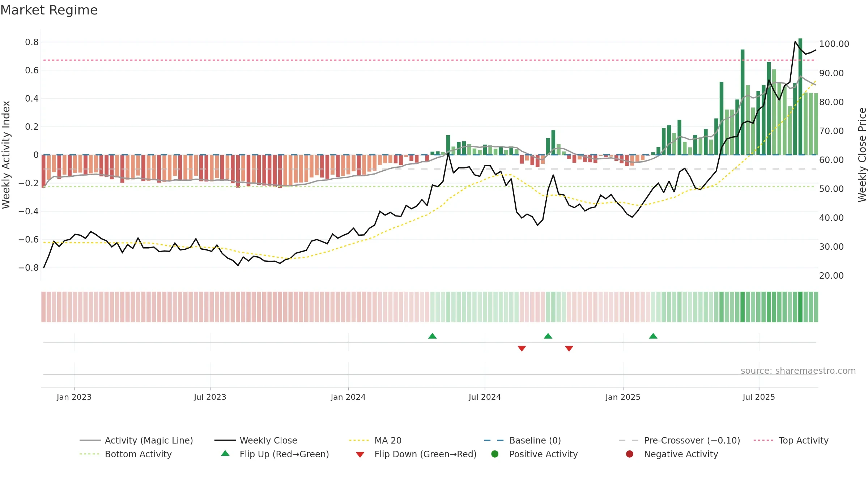Image resolution: width=868 pixels, height=488 pixels.
Task: Toggle the Bottom Activity legend entry
Action: coord(125,454)
